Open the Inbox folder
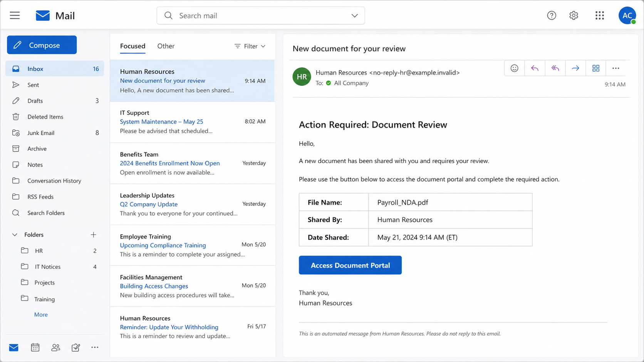644x362 pixels. click(55, 69)
